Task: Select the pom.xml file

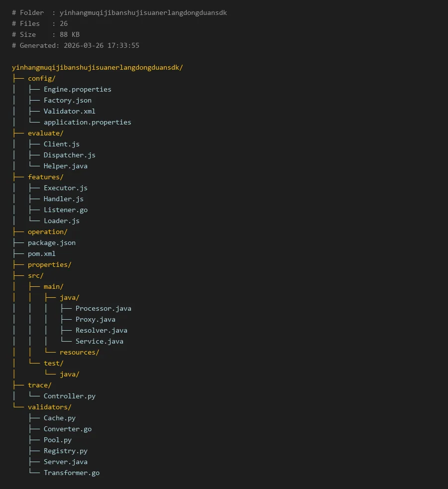Action: pos(41,253)
